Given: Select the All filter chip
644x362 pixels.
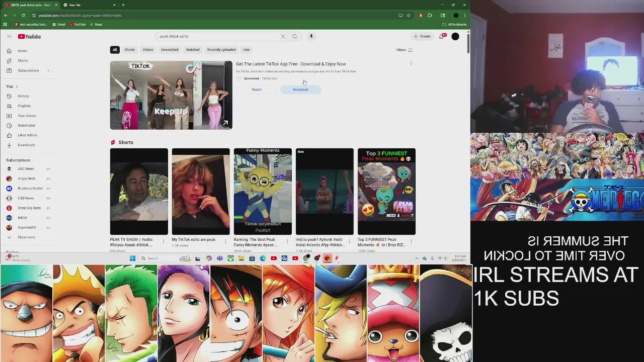Looking at the screenshot, I should pos(115,50).
